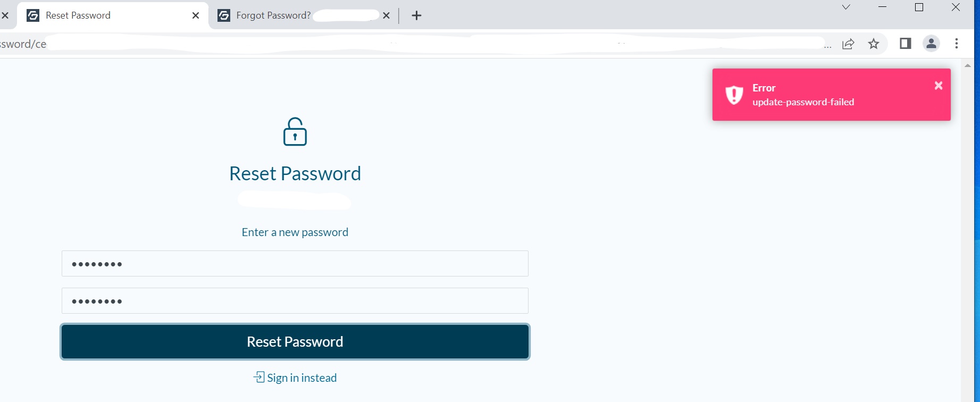Click the Sign in instead link
This screenshot has height=402, width=980.
point(295,378)
